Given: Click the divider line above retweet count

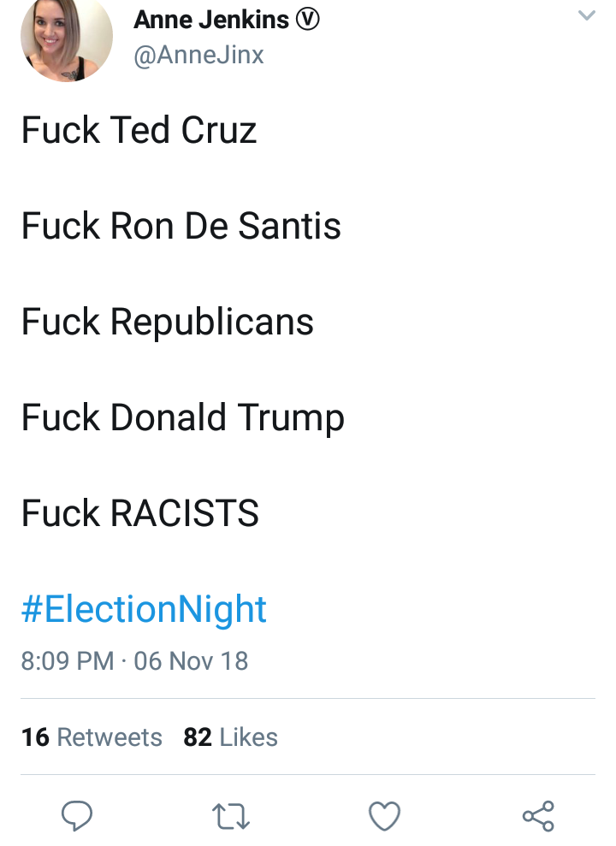Looking at the screenshot, I should click(x=308, y=699).
